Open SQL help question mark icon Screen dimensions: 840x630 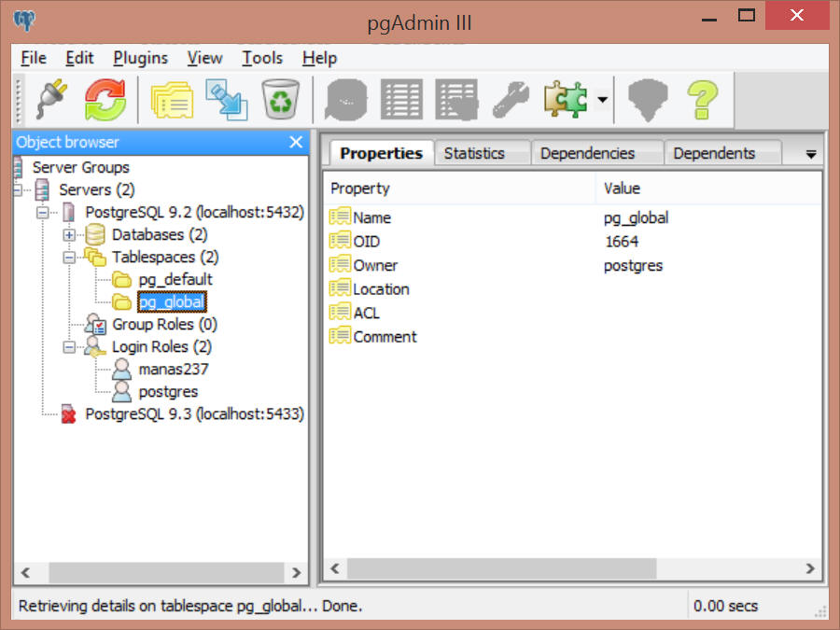[x=702, y=100]
